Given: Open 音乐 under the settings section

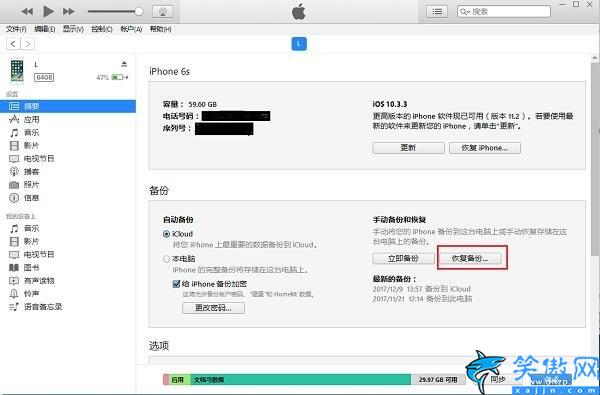Looking at the screenshot, I should pyautogui.click(x=31, y=132).
